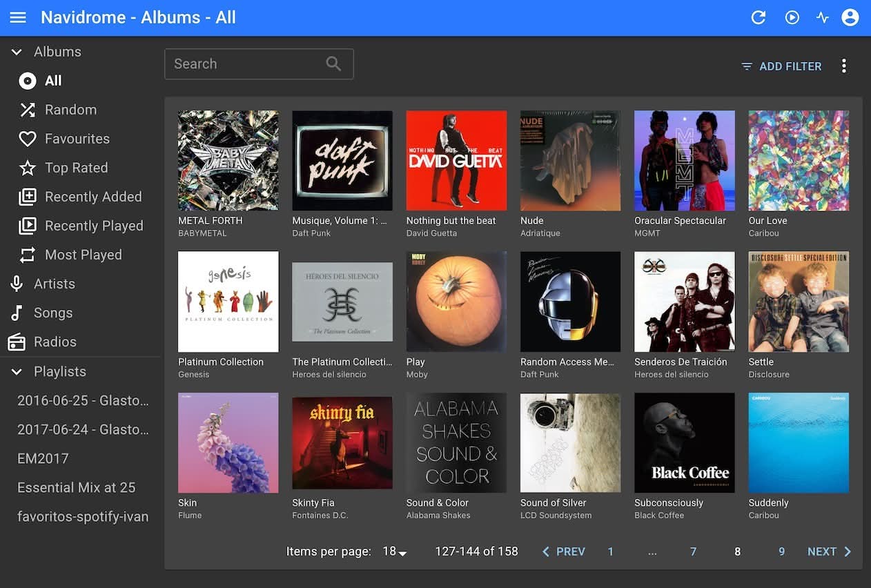Open the activity pulse icon
Viewport: 871px width, 588px height.
pyautogui.click(x=822, y=17)
